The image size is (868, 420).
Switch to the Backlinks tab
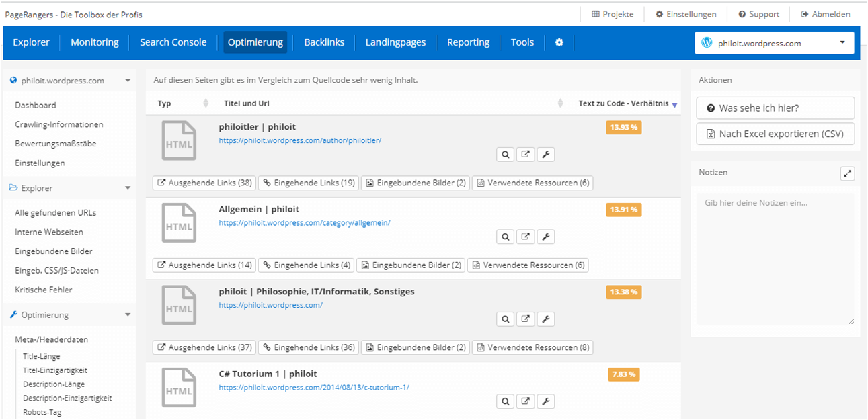[324, 42]
